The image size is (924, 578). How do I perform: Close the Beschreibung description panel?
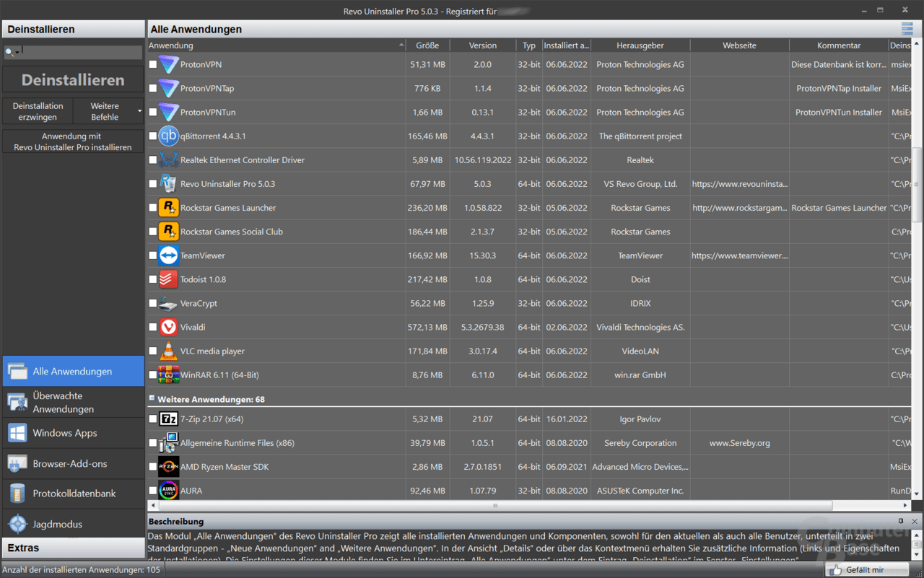[915, 521]
